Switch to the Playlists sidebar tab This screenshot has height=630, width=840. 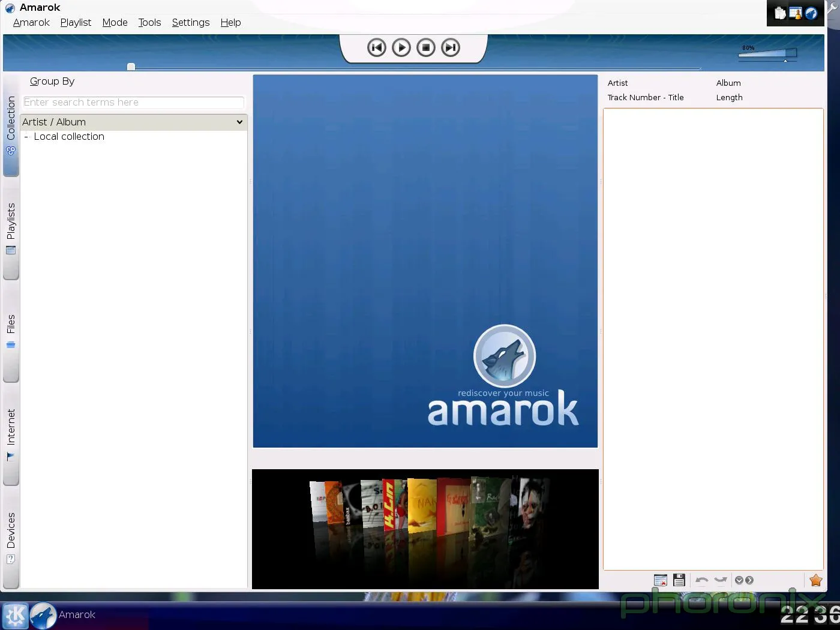(11, 229)
